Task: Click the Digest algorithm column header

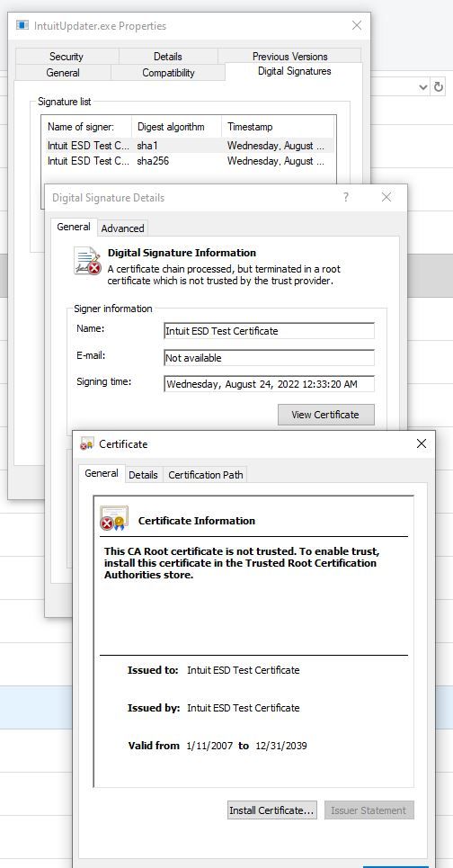Action: click(176, 127)
